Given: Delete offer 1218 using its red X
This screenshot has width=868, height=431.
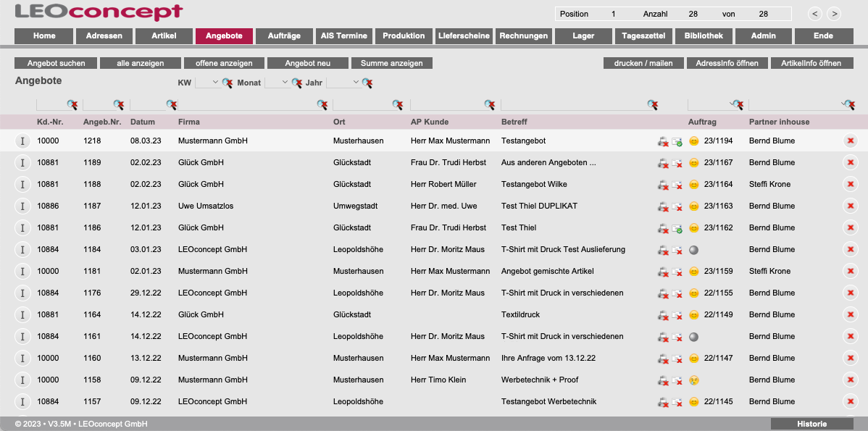Looking at the screenshot, I should point(850,141).
